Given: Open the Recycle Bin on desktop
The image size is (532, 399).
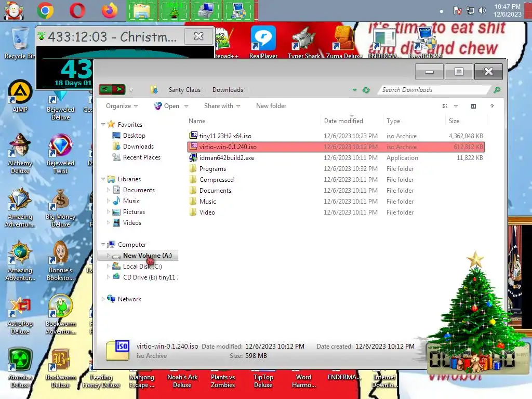Looking at the screenshot, I should (x=19, y=44).
